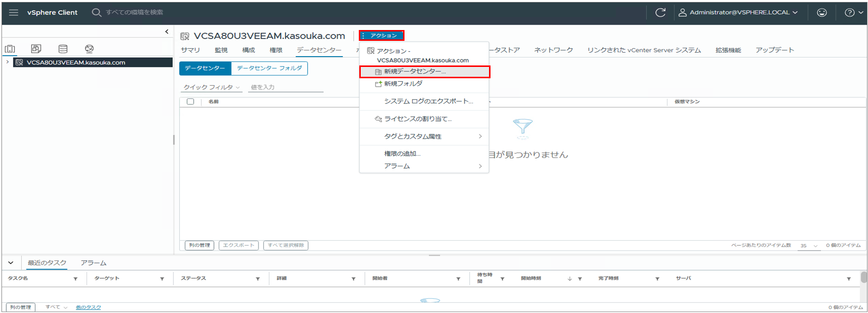The height and width of the screenshot is (313, 868).
Task: Click 列の管理 button under datacenter grid
Action: [x=200, y=245]
